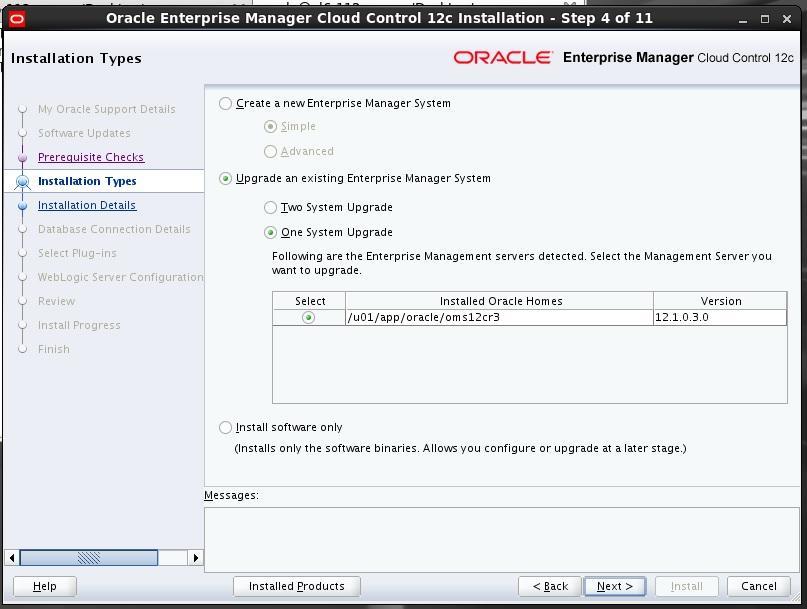This screenshot has width=807, height=609.
Task: Select the oms12cr3 Oracle Home radio button
Action: (308, 318)
